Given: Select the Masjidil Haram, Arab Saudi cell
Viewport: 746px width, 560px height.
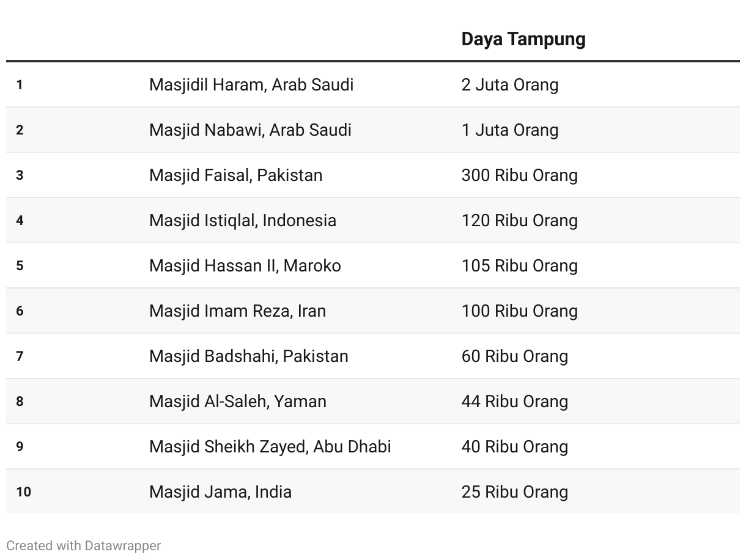Looking at the screenshot, I should click(x=251, y=84).
